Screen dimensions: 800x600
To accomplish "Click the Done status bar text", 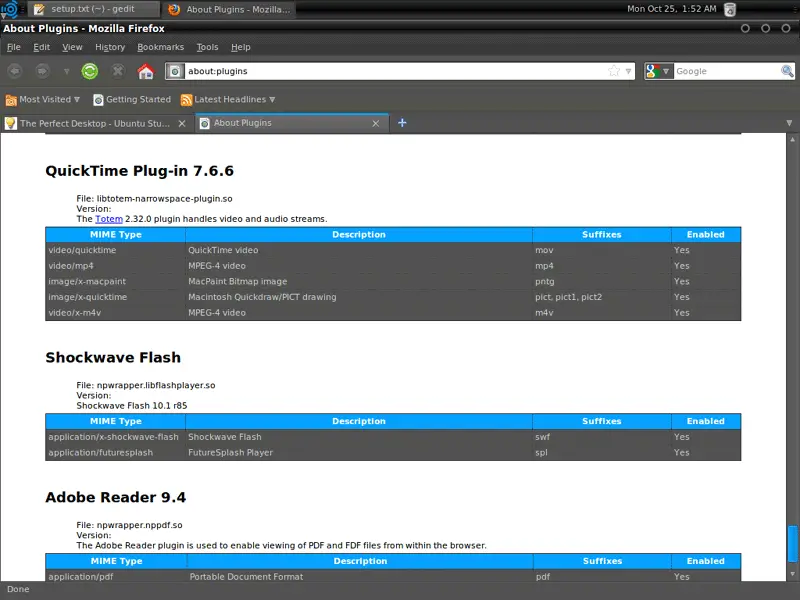I will [x=18, y=589].
